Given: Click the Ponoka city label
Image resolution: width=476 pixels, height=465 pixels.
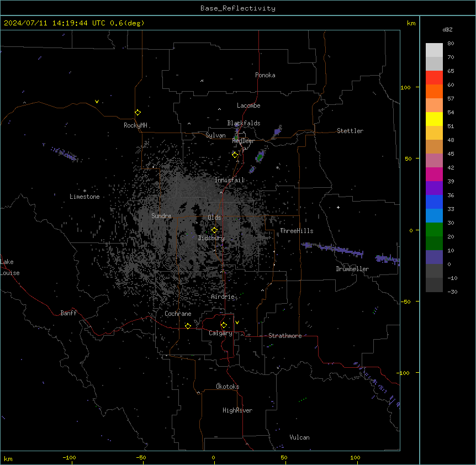Looking at the screenshot, I should tap(265, 75).
